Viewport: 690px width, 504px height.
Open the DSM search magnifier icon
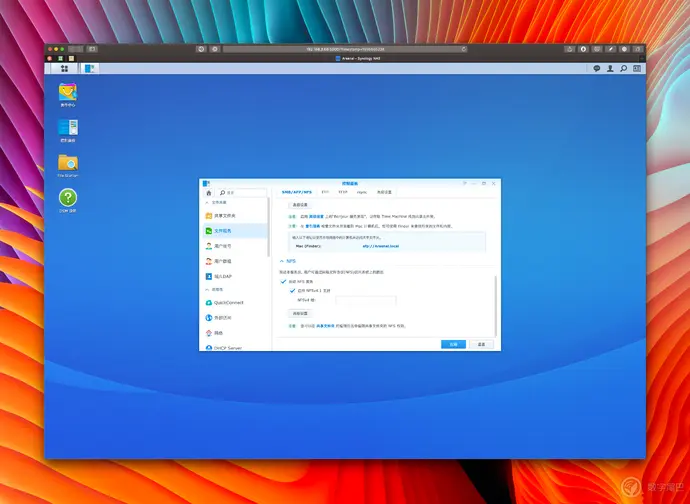click(x=624, y=68)
